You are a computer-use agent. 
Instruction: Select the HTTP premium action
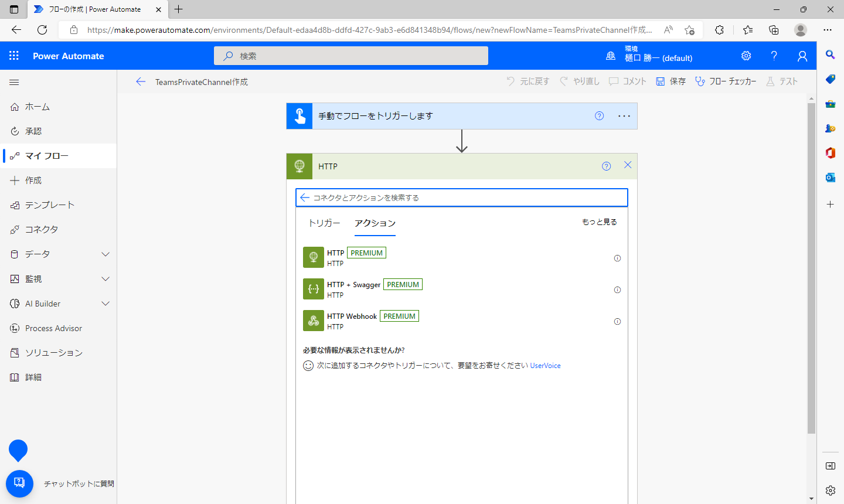[462, 258]
